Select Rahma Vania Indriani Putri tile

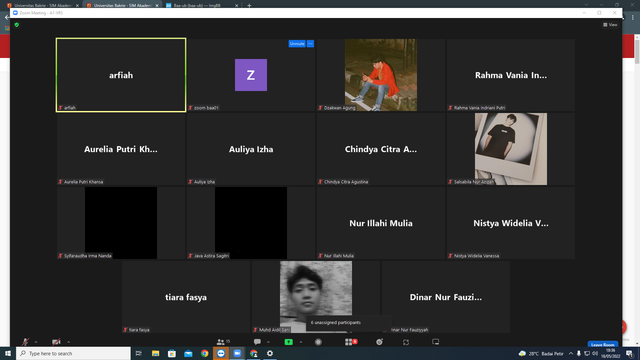click(x=511, y=75)
